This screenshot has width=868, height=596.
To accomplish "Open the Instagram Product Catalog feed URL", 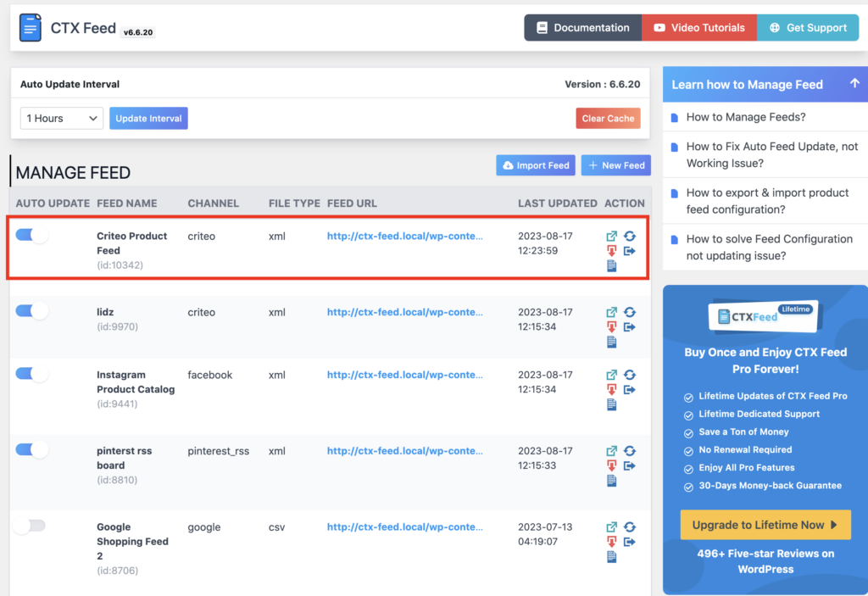I will (x=404, y=375).
